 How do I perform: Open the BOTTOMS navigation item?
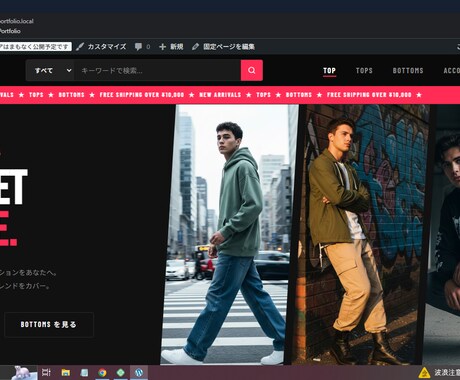(408, 71)
